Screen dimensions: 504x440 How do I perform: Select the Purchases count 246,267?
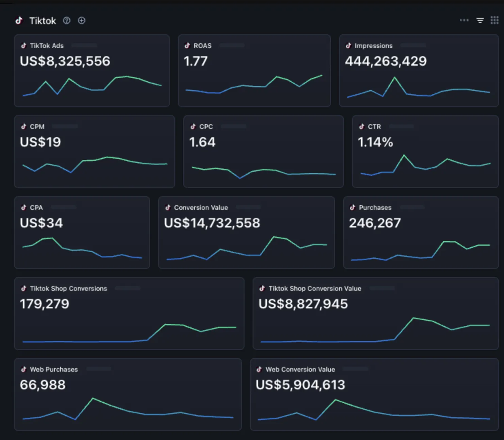pyautogui.click(x=375, y=223)
